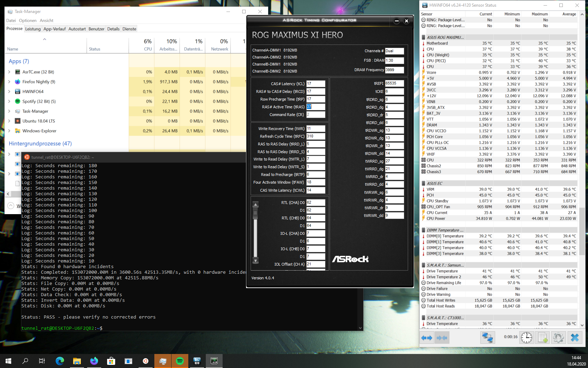Click the terminal window scroll-down arrow
588x368 pixels.
point(360,328)
